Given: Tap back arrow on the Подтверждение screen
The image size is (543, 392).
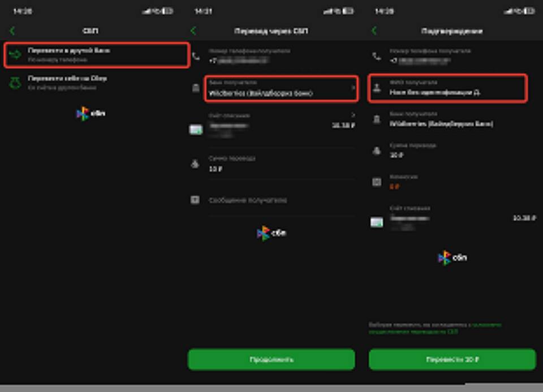Looking at the screenshot, I should pos(374,31).
